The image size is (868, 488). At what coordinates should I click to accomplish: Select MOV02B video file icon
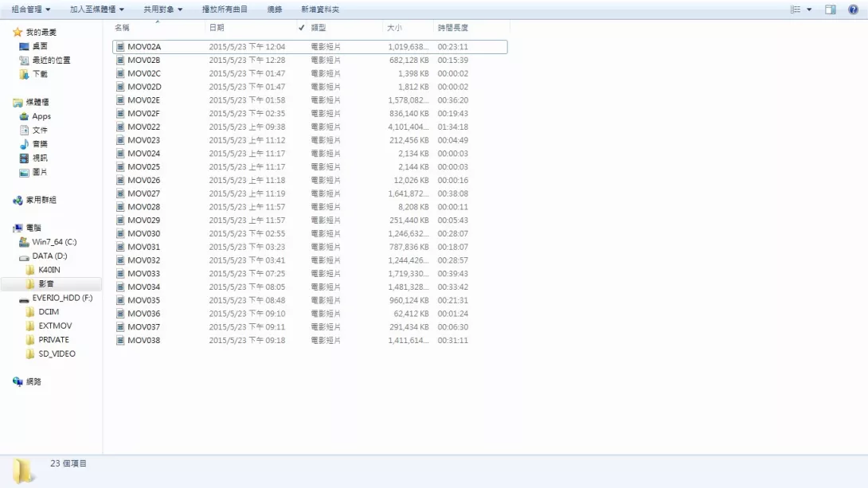pyautogui.click(x=120, y=61)
